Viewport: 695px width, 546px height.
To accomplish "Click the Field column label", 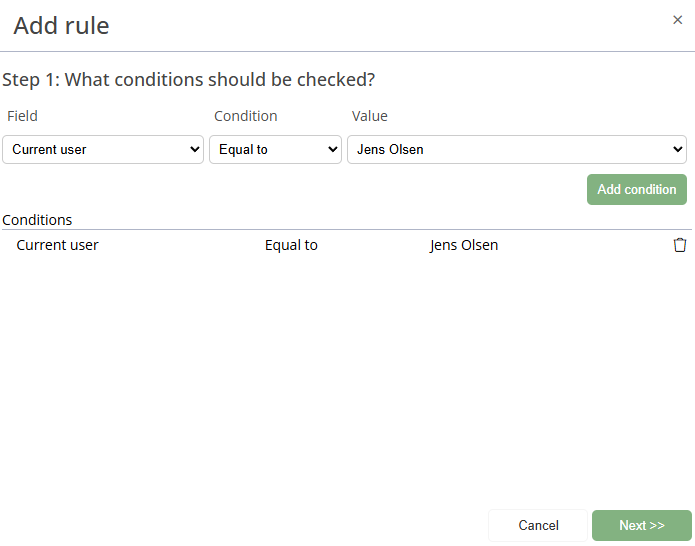I will tap(22, 116).
